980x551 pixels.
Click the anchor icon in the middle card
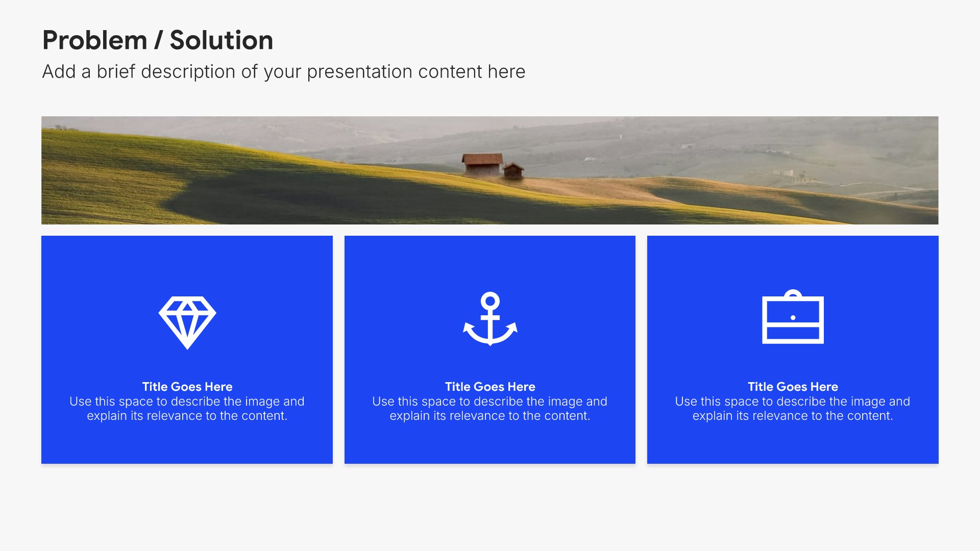[x=490, y=319]
